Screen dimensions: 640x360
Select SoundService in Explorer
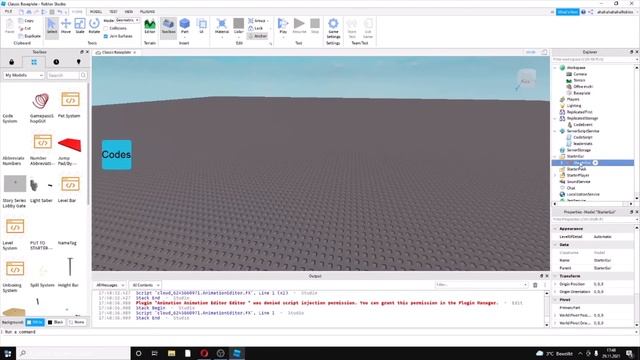[x=578, y=182]
